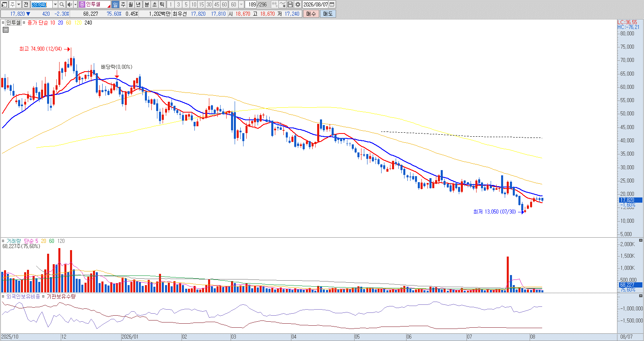Click the 08/07 date at axis corner
This screenshot has width=644, height=341.
[626, 337]
